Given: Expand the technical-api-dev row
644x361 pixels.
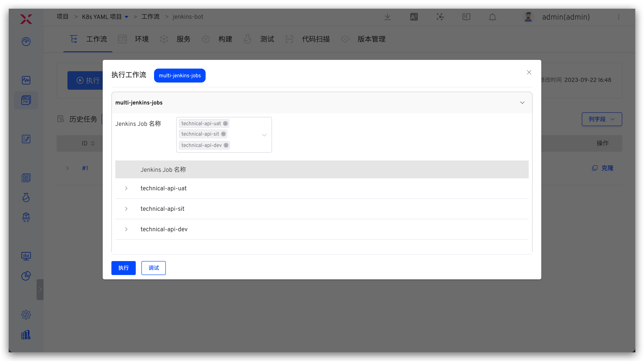Looking at the screenshot, I should pyautogui.click(x=126, y=229).
